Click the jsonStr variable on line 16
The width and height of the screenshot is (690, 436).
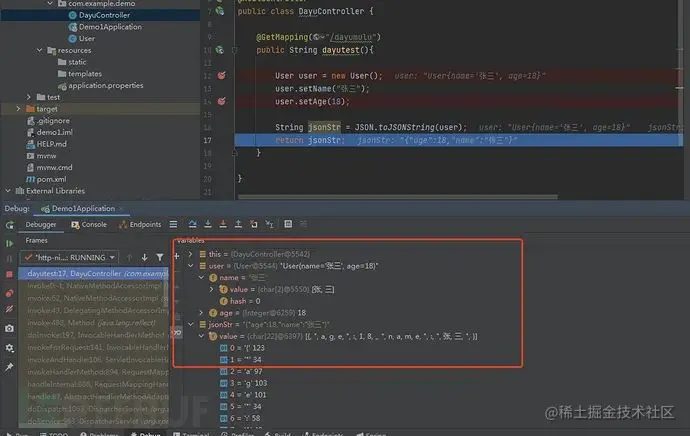(324, 127)
